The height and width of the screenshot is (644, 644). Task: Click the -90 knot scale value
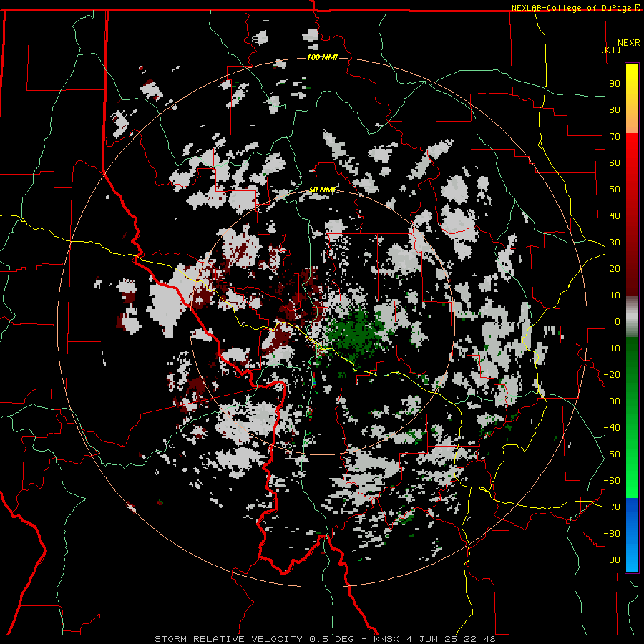click(x=612, y=560)
